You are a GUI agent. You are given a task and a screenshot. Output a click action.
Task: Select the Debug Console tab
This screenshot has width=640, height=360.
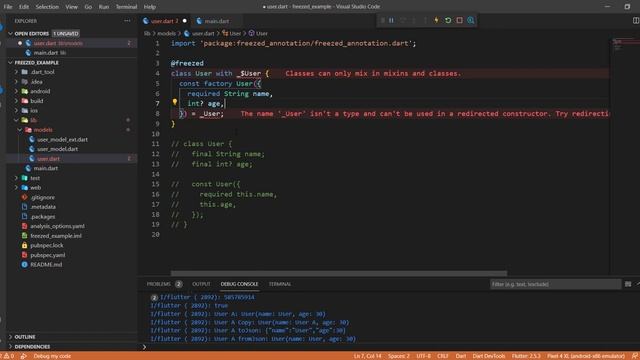[239, 284]
